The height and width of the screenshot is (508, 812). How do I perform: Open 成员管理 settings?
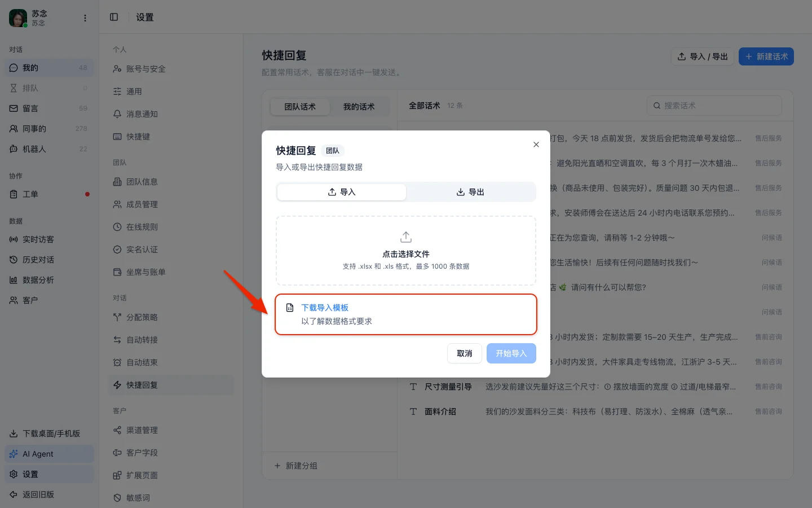pos(171,204)
